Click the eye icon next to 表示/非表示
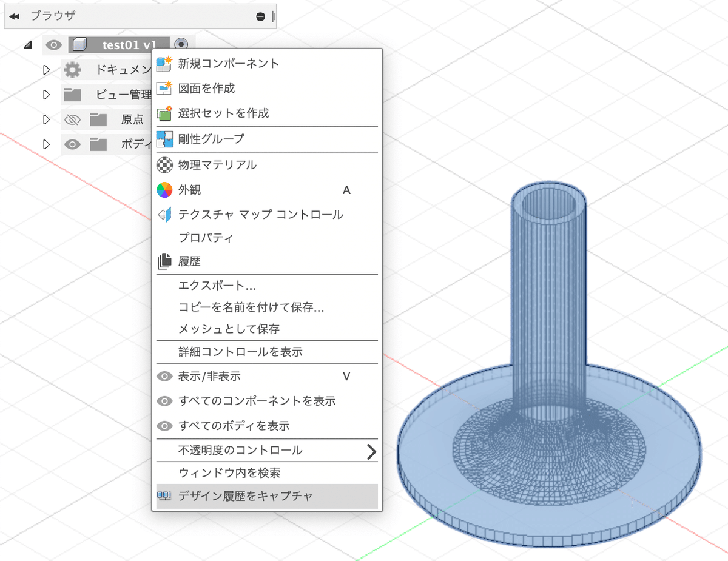Viewport: 728px width, 561px height. [164, 377]
